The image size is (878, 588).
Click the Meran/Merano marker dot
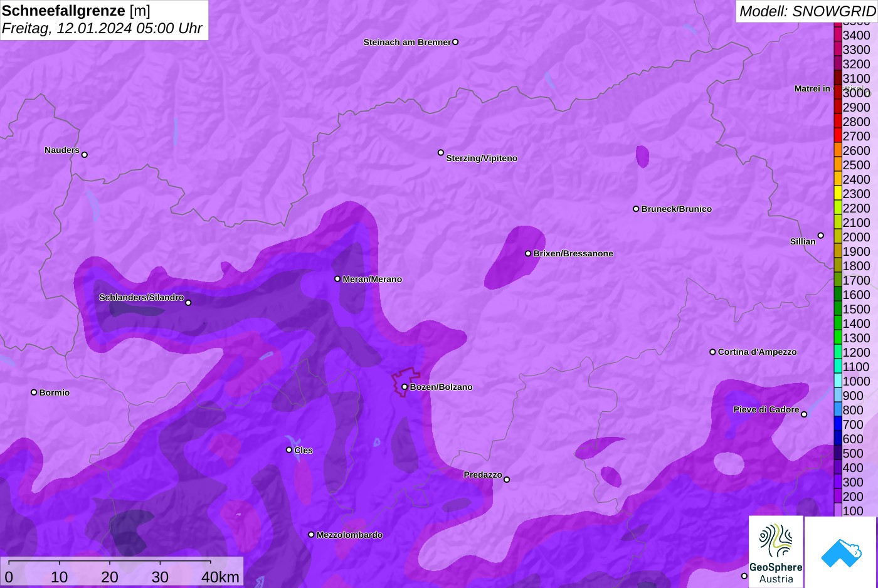[337, 279]
